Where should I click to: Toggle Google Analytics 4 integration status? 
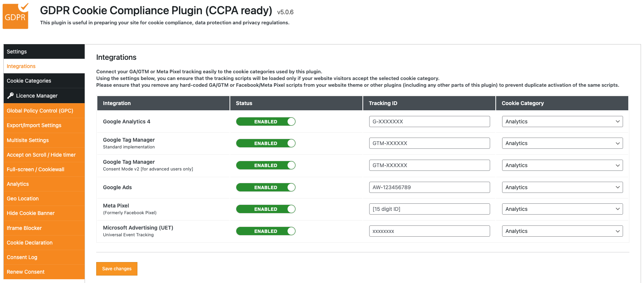(x=265, y=121)
